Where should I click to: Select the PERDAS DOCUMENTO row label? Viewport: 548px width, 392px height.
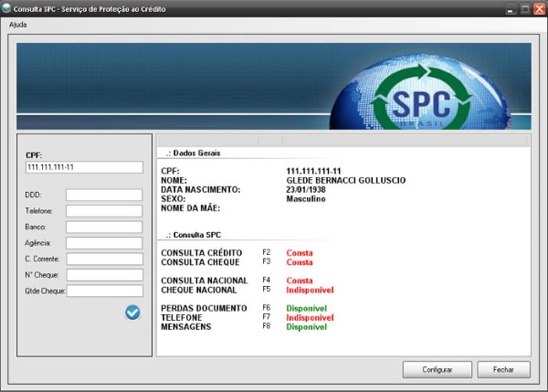pos(204,308)
